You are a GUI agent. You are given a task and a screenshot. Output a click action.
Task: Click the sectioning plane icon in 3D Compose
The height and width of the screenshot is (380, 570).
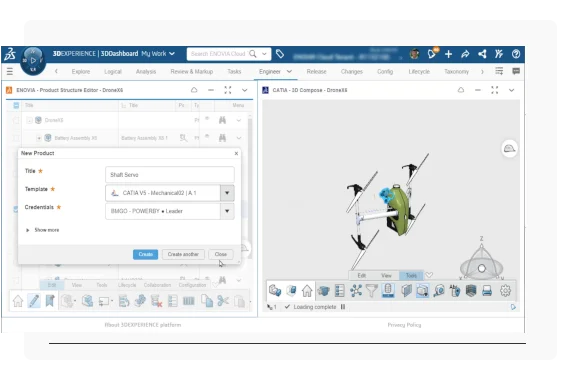point(406,291)
